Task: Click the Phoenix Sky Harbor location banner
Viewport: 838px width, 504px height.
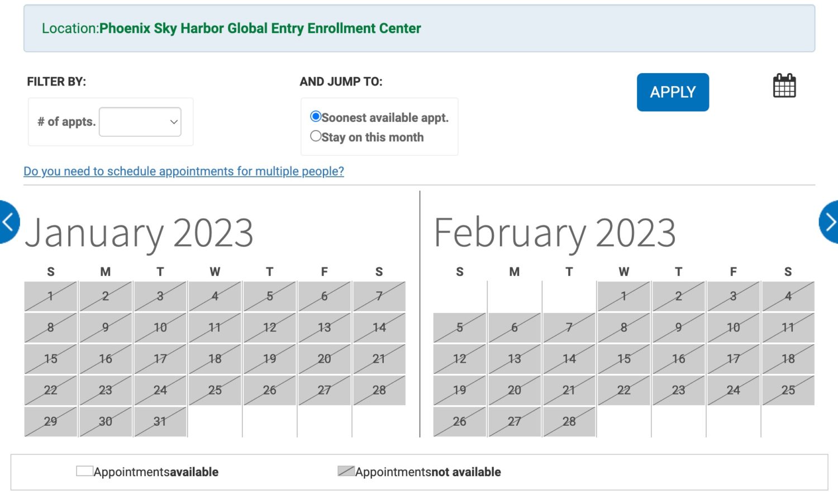Action: (x=231, y=28)
